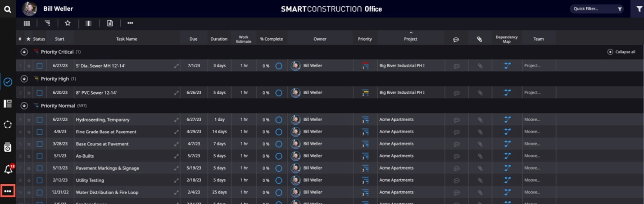Collapse the Priority Critical group
Viewport: 644px width, 204px height.
(x=24, y=52)
